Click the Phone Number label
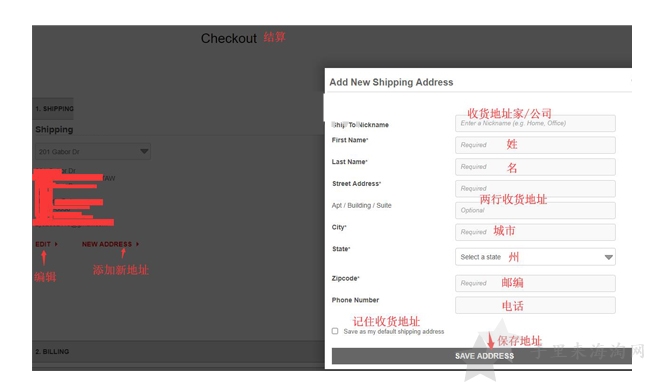654x390 pixels. tap(355, 300)
